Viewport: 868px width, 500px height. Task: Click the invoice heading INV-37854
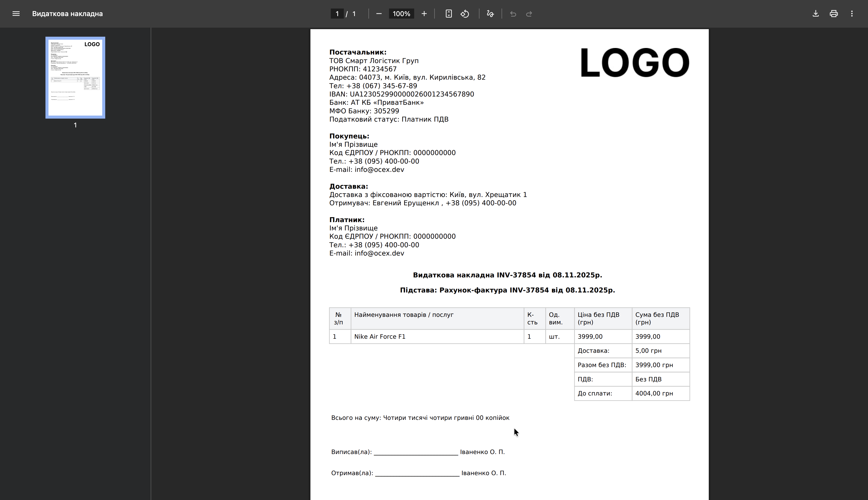point(508,275)
